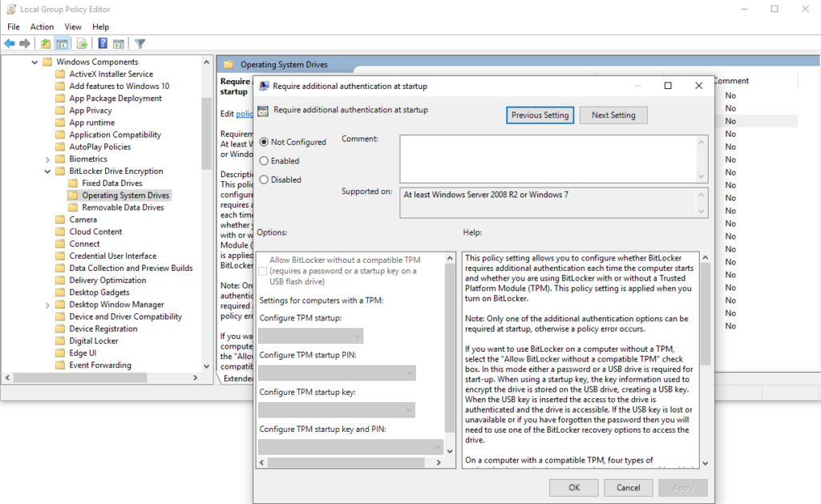Viewport: 821px width, 504px height.
Task: Collapse the BitLocker Drive Encryption tree node
Action: click(47, 171)
